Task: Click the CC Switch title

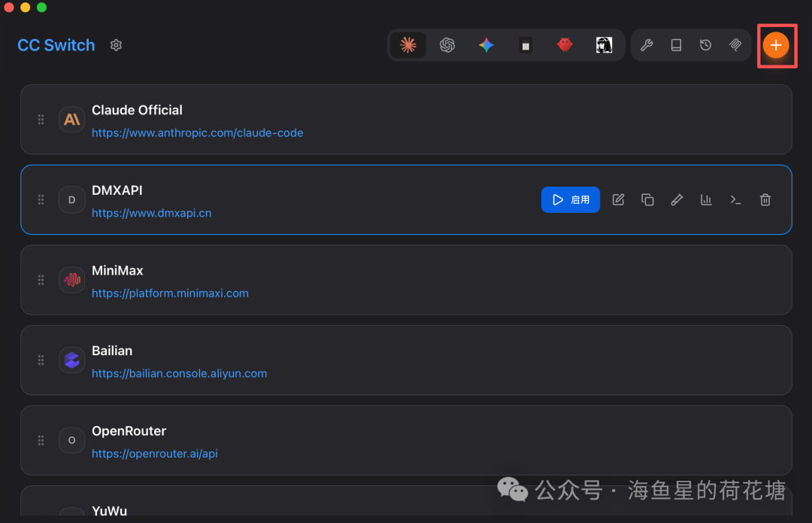Action: point(56,45)
